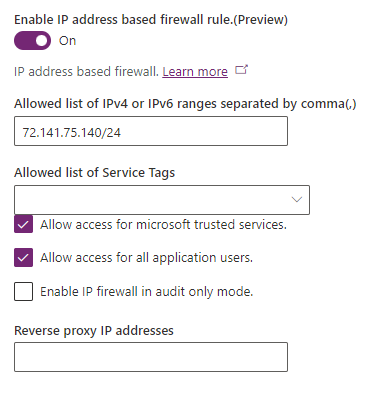Uncheck Allow access for microsoft trusted services checkbox

23,224
